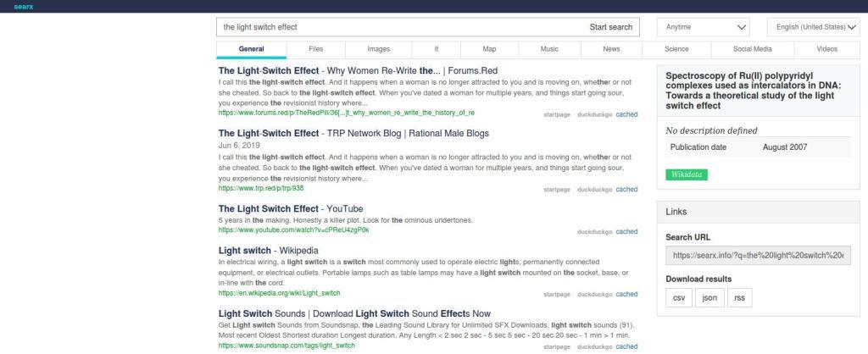Select the Music category tab
Viewport: 868px width, 354px height.
549,49
